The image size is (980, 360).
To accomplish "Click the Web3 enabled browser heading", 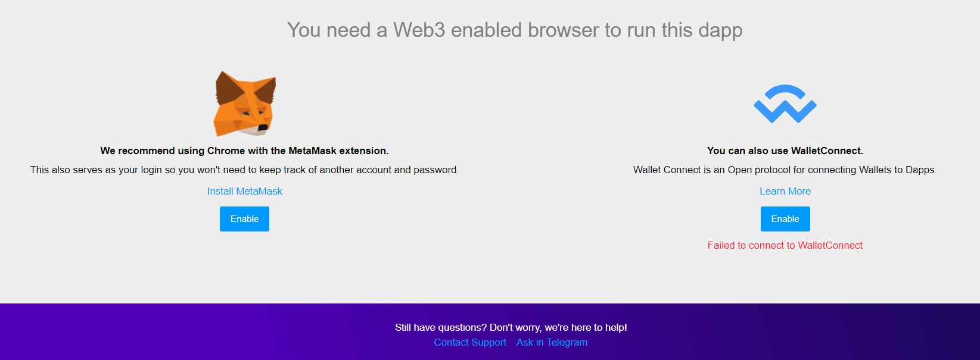I will tap(515, 30).
